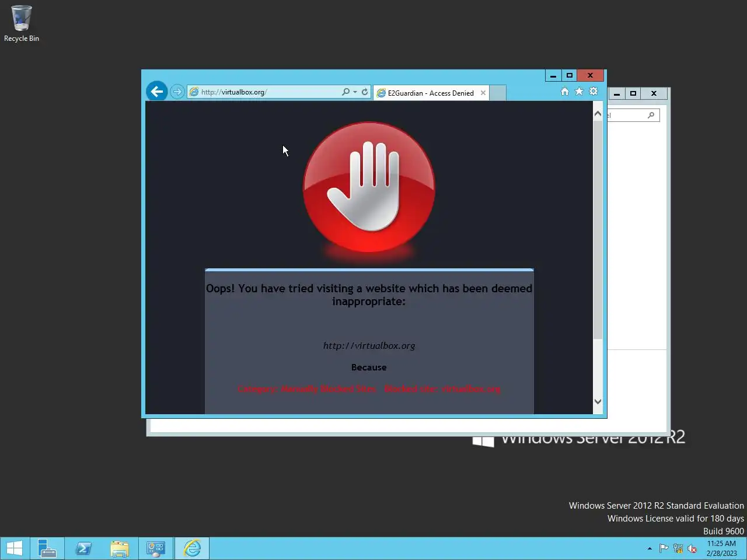The image size is (747, 560).
Task: Click the address bar search magnifier
Action: (345, 92)
